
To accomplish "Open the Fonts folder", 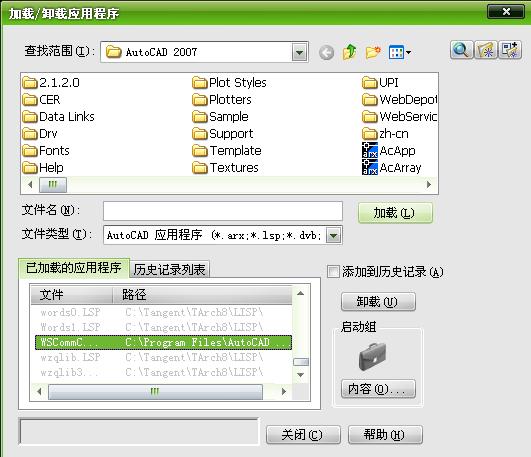I will (46, 150).
